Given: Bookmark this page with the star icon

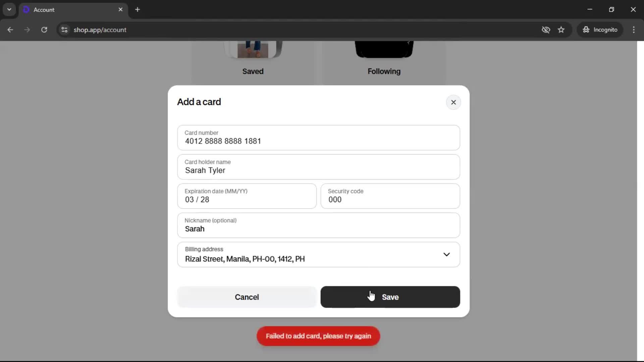Looking at the screenshot, I should click(561, 30).
